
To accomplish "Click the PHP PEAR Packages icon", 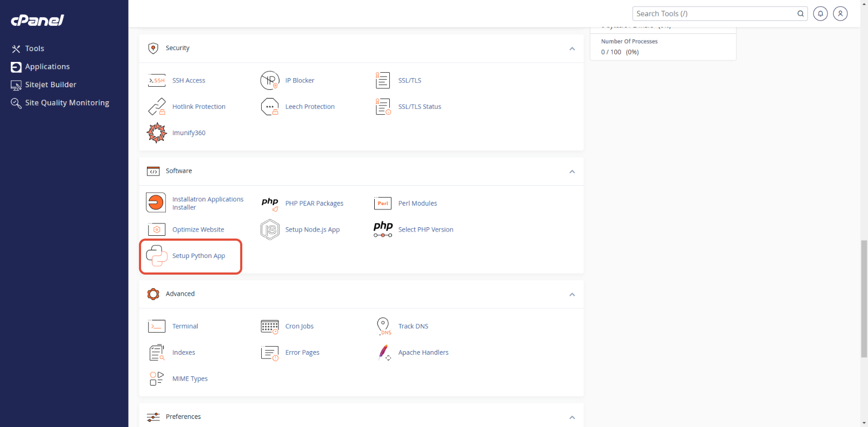I will (270, 204).
